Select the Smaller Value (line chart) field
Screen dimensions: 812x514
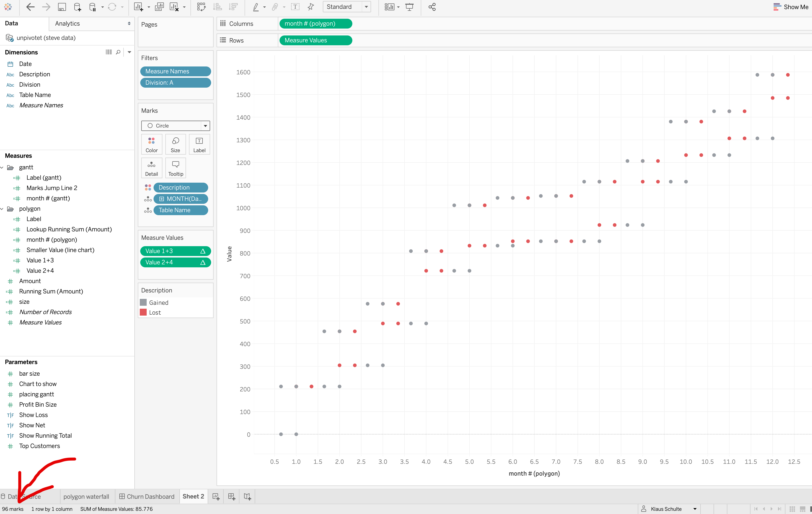pos(60,250)
